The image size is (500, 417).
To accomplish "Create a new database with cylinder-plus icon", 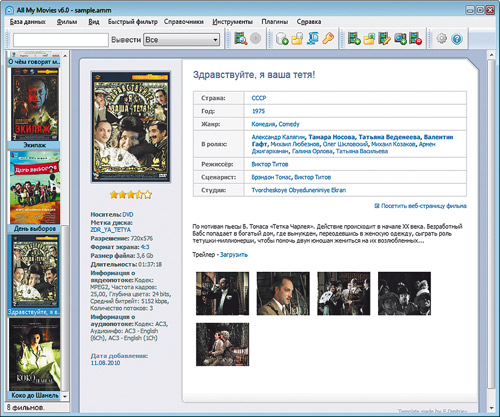I will click(x=282, y=39).
